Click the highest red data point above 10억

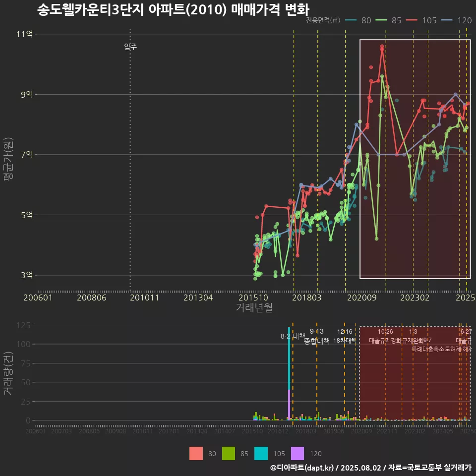[x=382, y=47]
